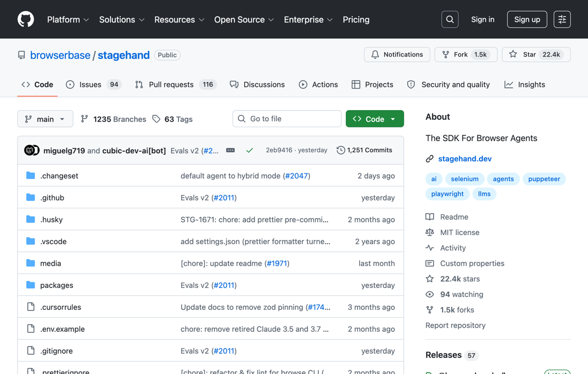Open the appearance settings sliders icon

point(562,19)
